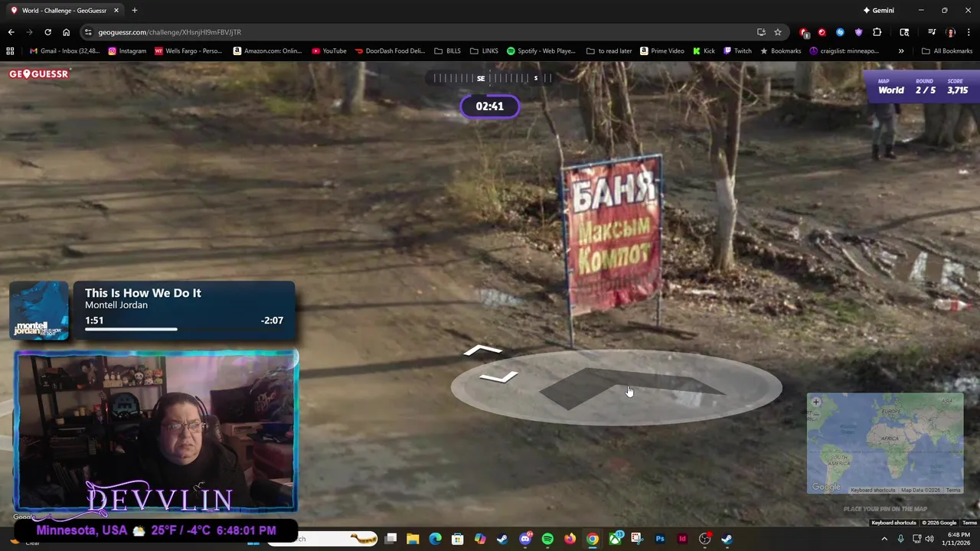Open Microsoft Store from the taskbar
980x551 pixels.
point(457,539)
